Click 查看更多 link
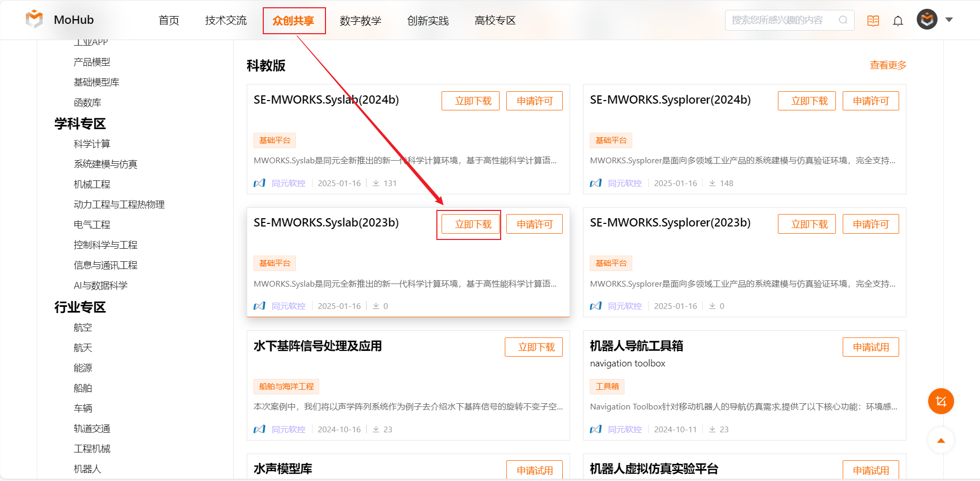980x481 pixels. click(888, 65)
